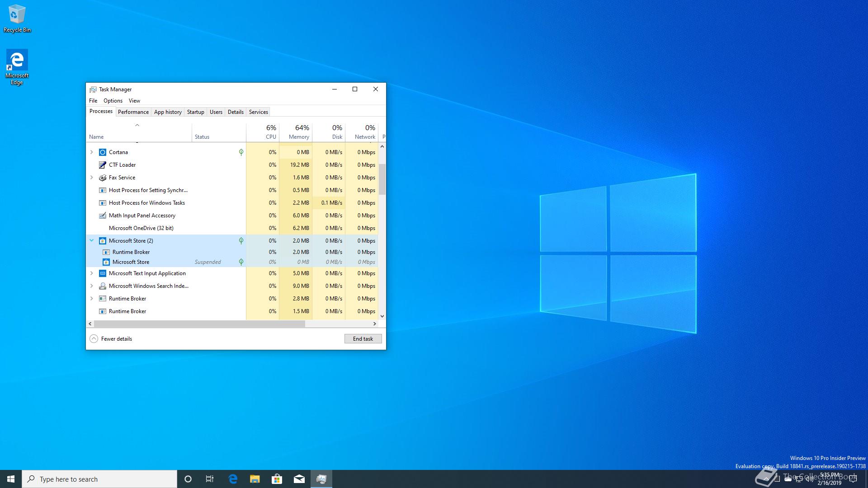The image size is (868, 488).
Task: Switch to the Services tab
Action: pyautogui.click(x=259, y=112)
